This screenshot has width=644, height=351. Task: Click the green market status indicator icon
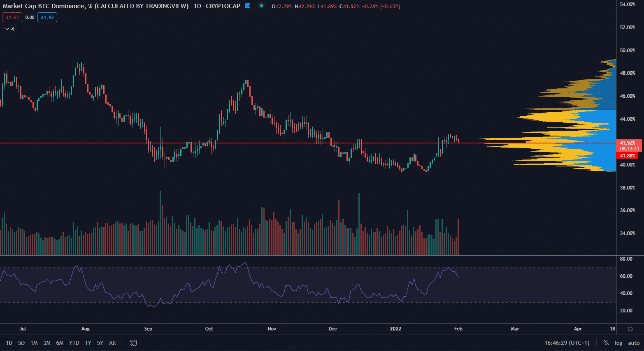pos(262,6)
